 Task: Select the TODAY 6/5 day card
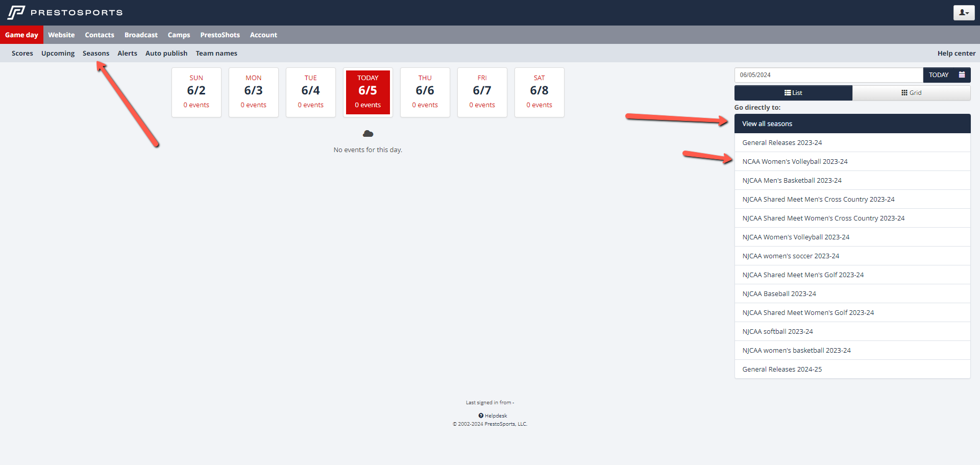pos(368,92)
